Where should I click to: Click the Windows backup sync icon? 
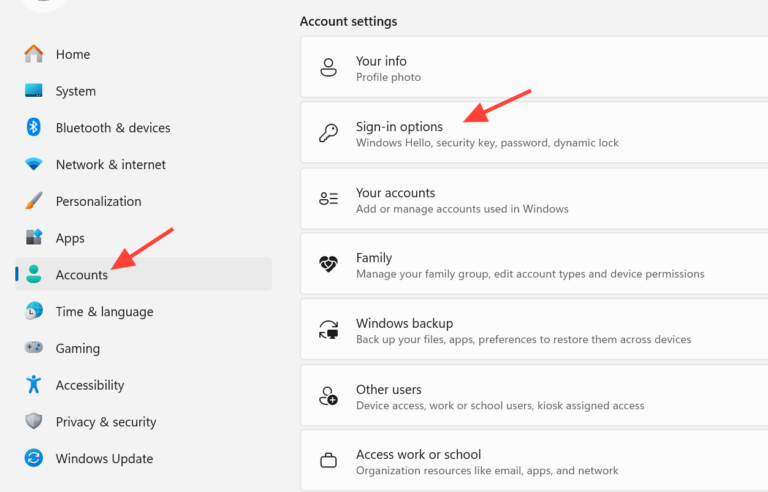click(329, 330)
